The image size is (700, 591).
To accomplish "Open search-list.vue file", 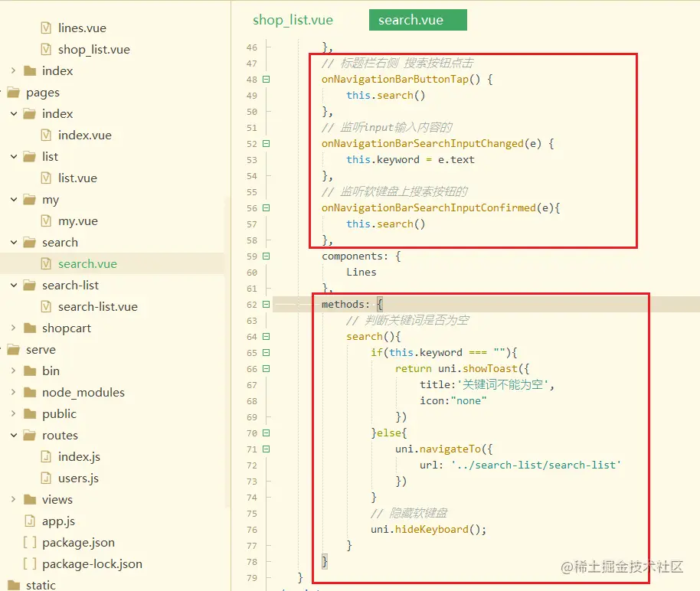I will pyautogui.click(x=98, y=307).
